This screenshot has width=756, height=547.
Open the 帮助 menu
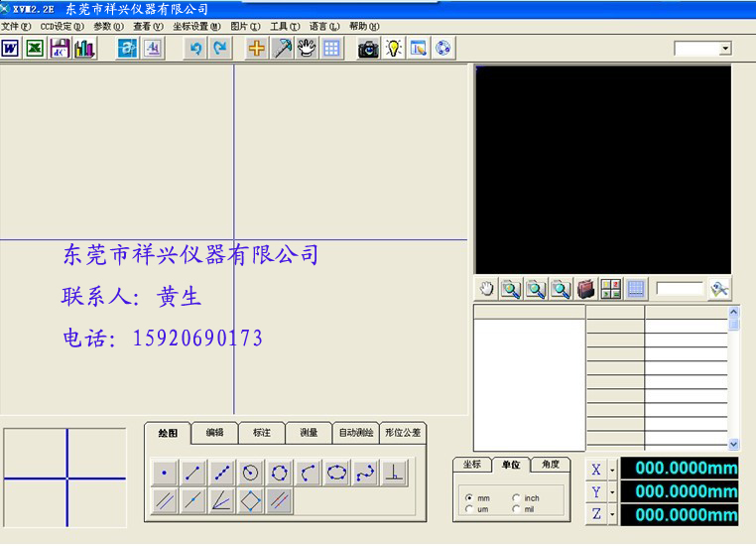364,27
